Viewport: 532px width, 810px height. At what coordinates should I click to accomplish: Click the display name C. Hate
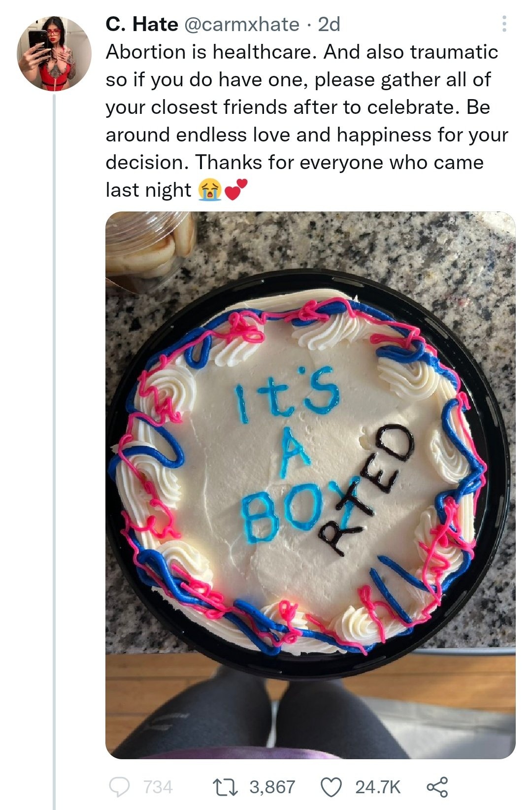tap(142, 24)
